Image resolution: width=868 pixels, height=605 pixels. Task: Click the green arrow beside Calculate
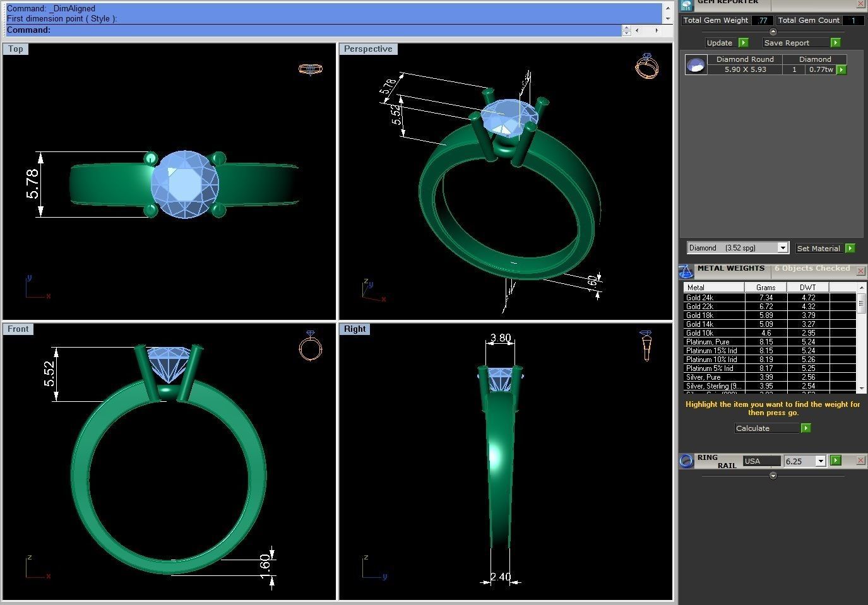tap(806, 428)
